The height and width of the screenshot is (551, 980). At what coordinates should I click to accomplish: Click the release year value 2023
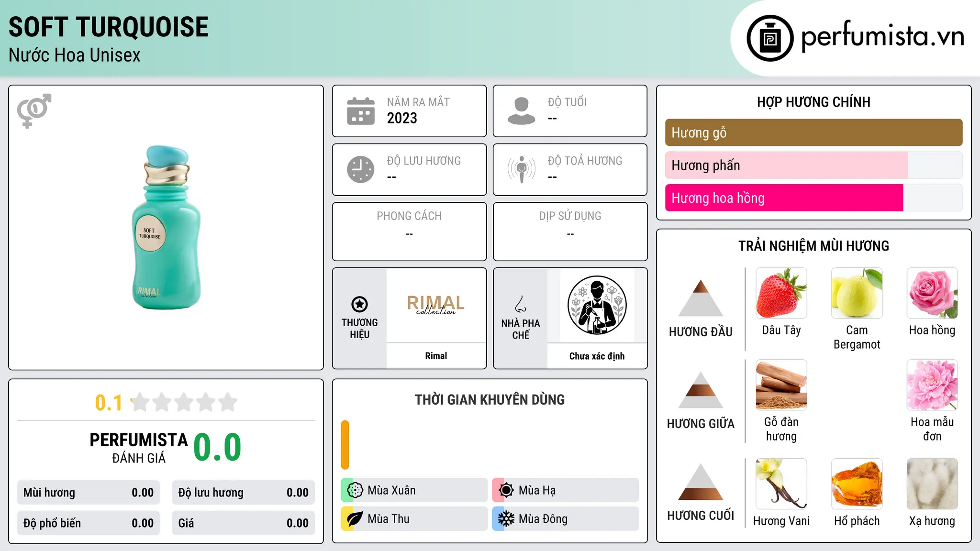coord(402,118)
